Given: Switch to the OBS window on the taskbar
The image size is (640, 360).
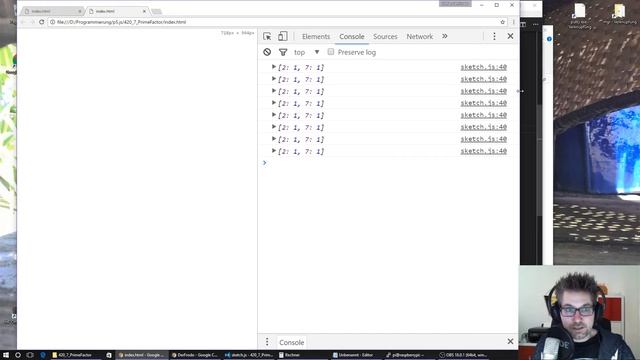Looking at the screenshot, I should [x=463, y=355].
